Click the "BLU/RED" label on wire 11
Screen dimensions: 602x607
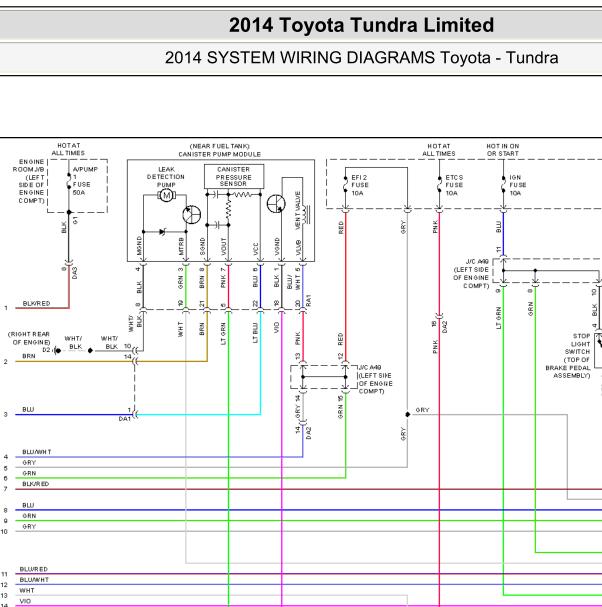pyautogui.click(x=34, y=569)
